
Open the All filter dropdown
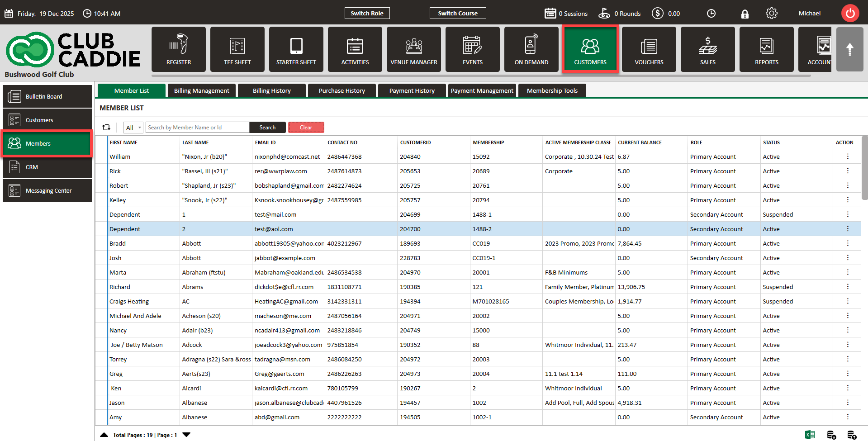133,128
